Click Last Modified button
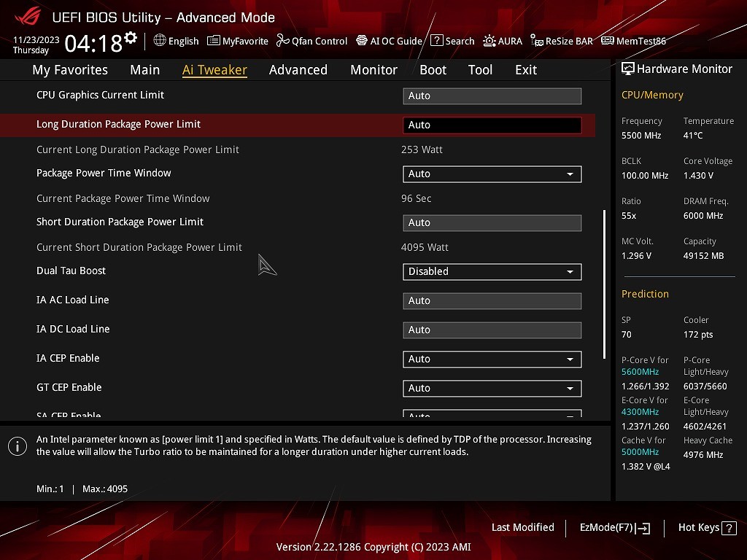This screenshot has width=747, height=560. click(522, 527)
